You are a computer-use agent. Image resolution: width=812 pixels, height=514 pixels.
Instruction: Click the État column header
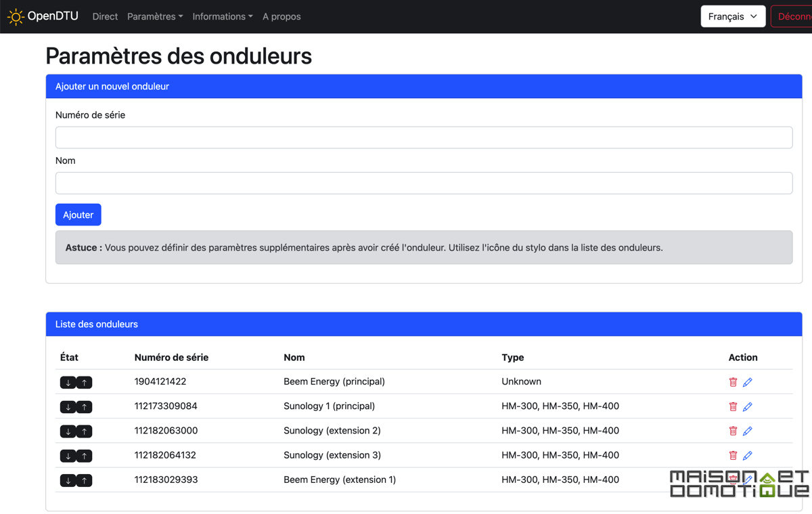[69, 357]
